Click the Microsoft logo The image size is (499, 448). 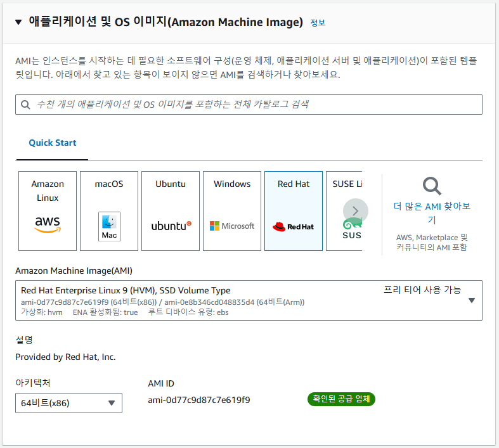coord(232,226)
